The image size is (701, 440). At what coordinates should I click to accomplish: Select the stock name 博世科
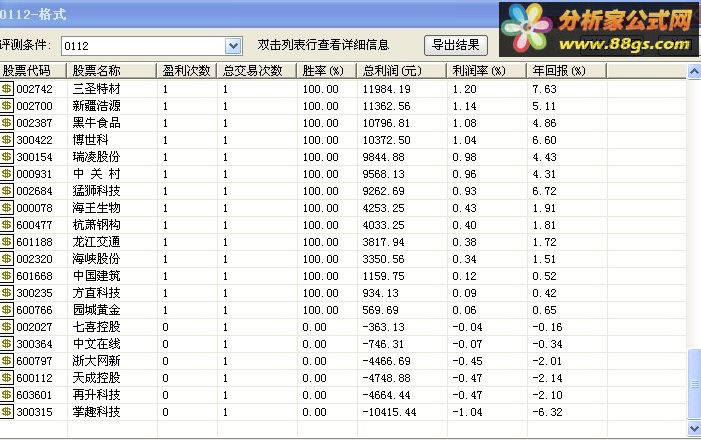coord(91,140)
